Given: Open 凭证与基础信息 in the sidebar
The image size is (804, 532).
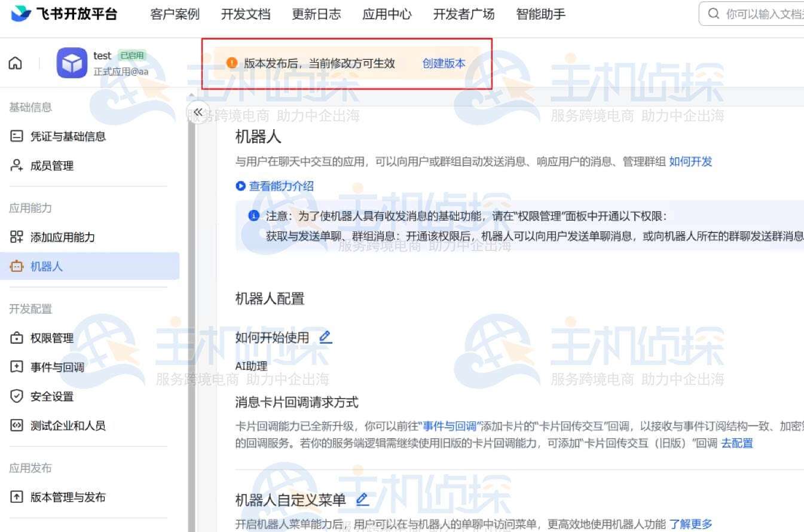Looking at the screenshot, I should (68, 136).
